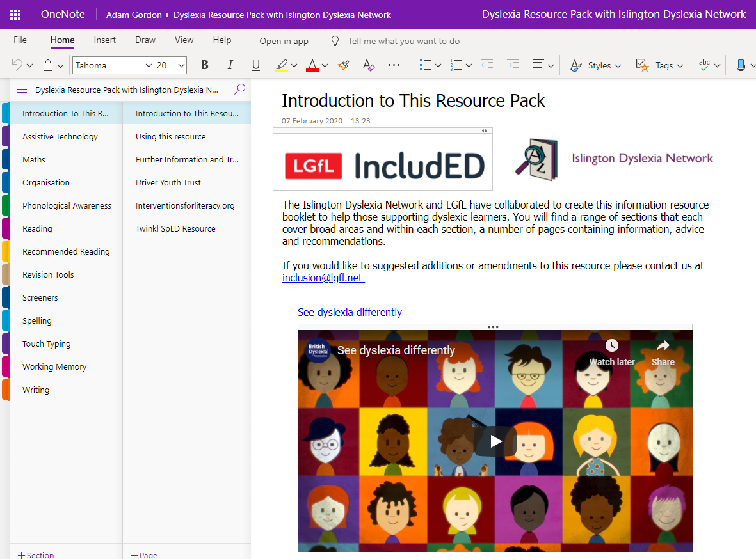This screenshot has height=559, width=756.
Task: Switch to the Insert tab
Action: point(104,40)
